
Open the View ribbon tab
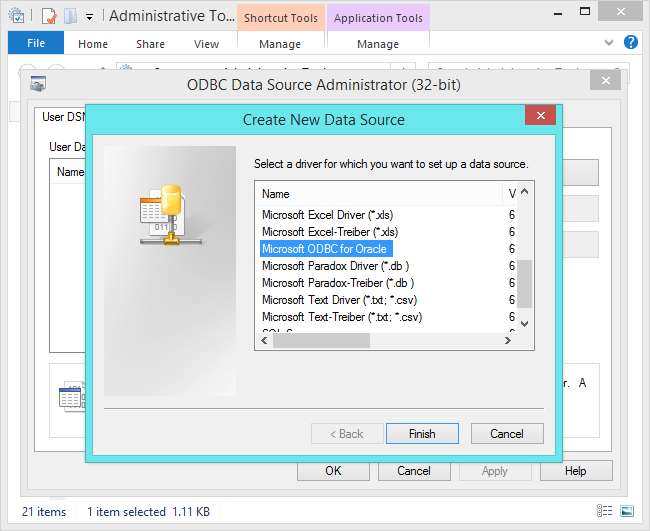point(206,44)
